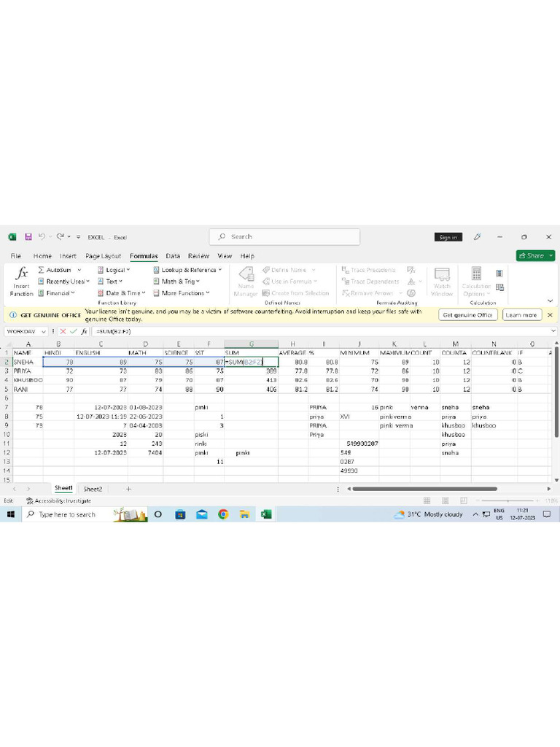Image resolution: width=560 pixels, height=747 pixels.
Task: Click the AutoSum sigma icon
Action: click(x=41, y=270)
